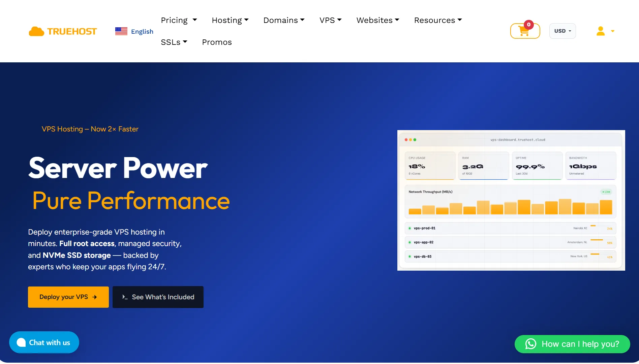
Task: Click the Truehost cloud logo
Action: [63, 31]
